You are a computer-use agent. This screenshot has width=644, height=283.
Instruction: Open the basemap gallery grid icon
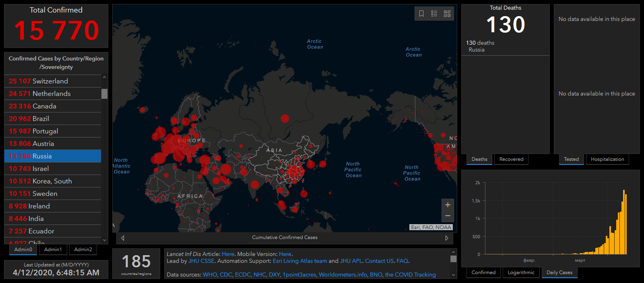(447, 14)
